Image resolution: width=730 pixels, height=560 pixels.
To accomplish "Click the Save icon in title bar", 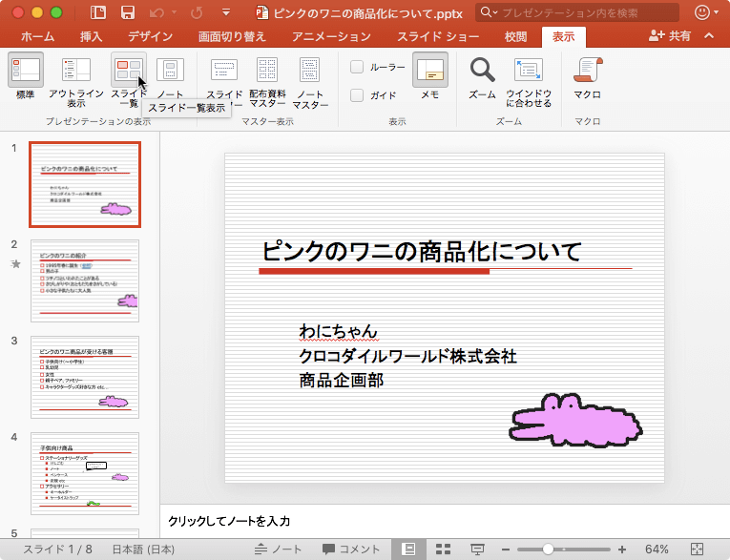I will click(128, 12).
